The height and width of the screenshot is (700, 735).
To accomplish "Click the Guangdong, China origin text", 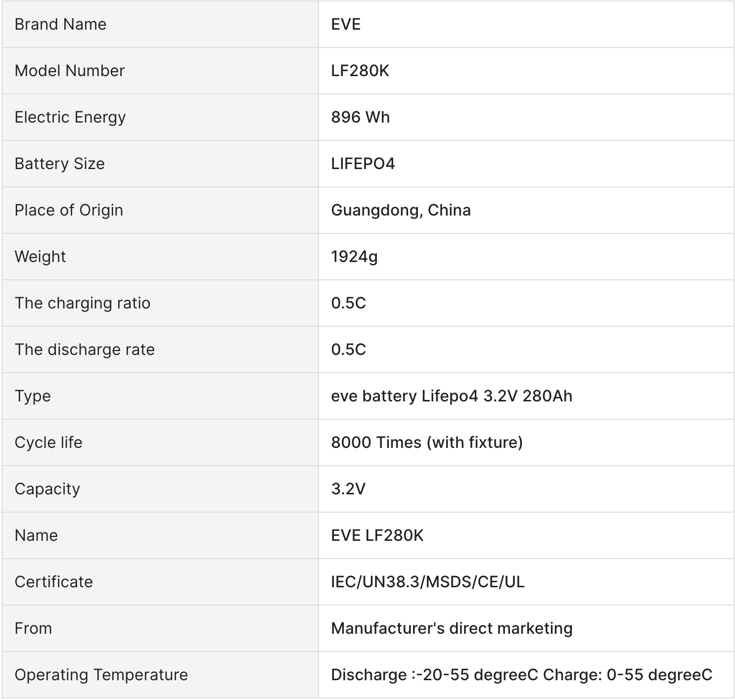I will (x=401, y=210).
